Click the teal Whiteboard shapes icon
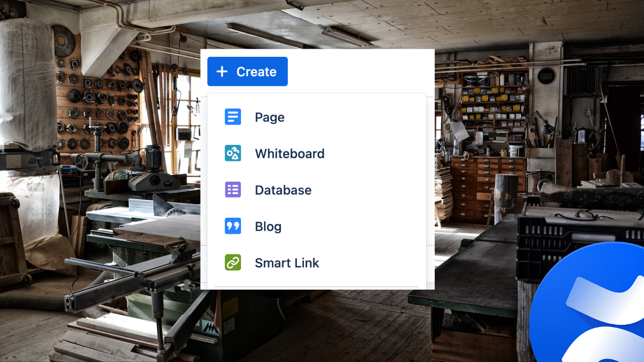This screenshot has width=644, height=362. click(233, 153)
